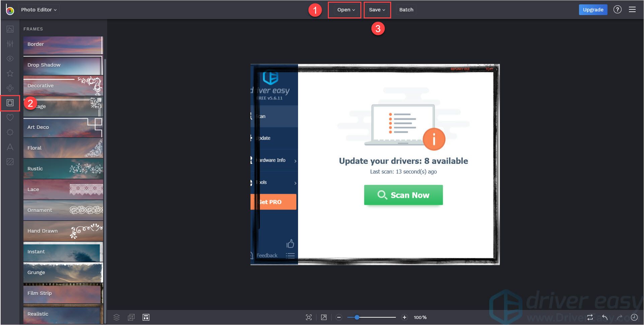
Task: Choose the Realistic frame category
Action: coord(63,315)
